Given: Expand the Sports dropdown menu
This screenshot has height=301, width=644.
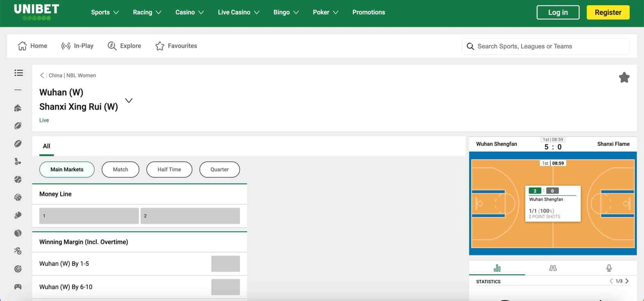Looking at the screenshot, I should tap(105, 12).
